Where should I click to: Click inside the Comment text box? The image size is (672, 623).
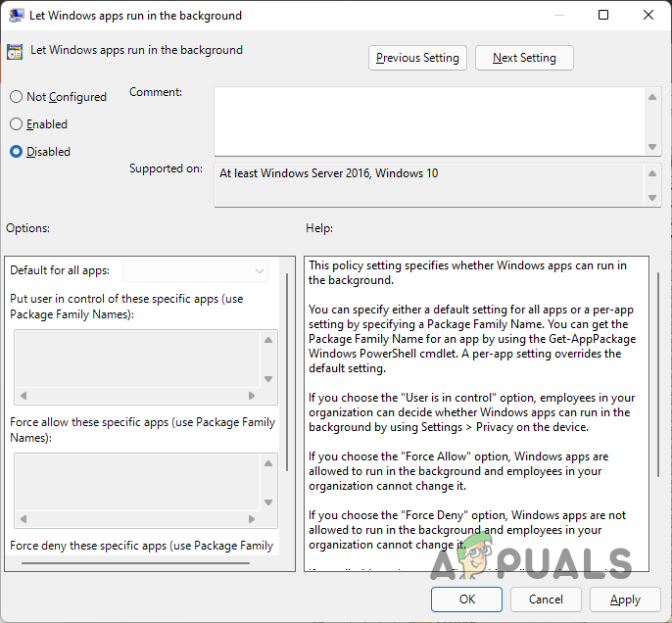(x=429, y=121)
